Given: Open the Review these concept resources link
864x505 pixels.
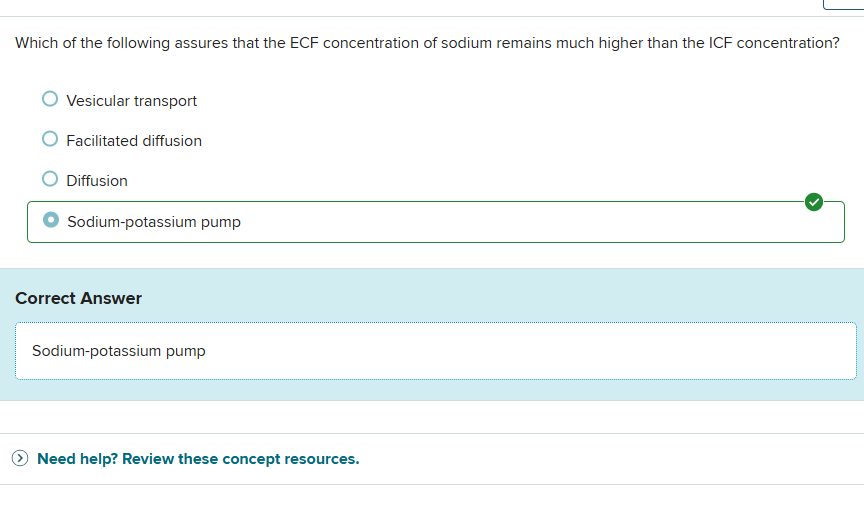Looking at the screenshot, I should 198,459.
